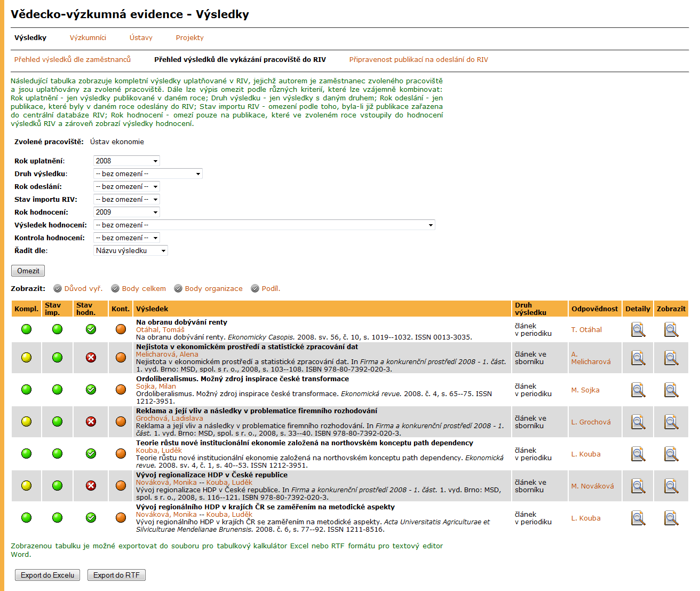Open Zobrazit icon for Reklama a její vliv row
This screenshot has width=700, height=591.
coord(671,422)
